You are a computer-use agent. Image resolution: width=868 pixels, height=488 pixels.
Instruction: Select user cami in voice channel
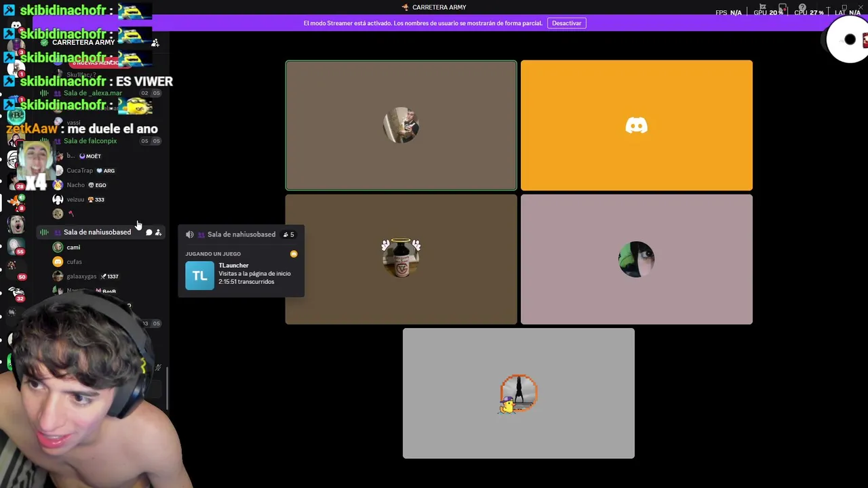point(73,247)
